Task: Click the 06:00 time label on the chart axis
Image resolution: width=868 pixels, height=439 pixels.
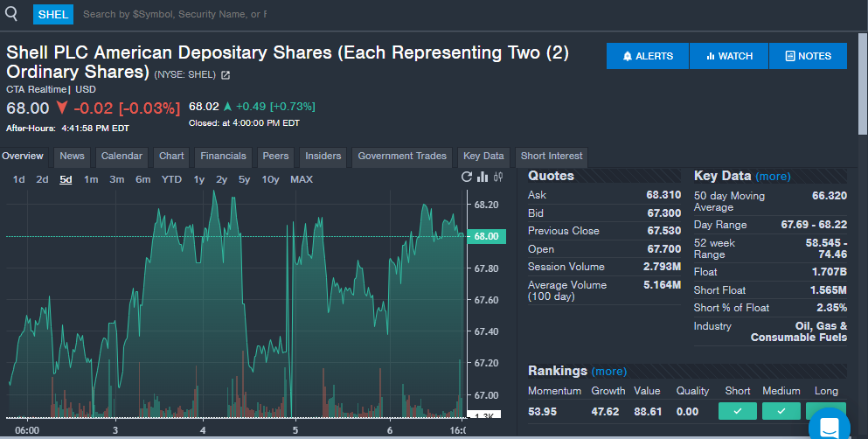Action: tap(27, 431)
